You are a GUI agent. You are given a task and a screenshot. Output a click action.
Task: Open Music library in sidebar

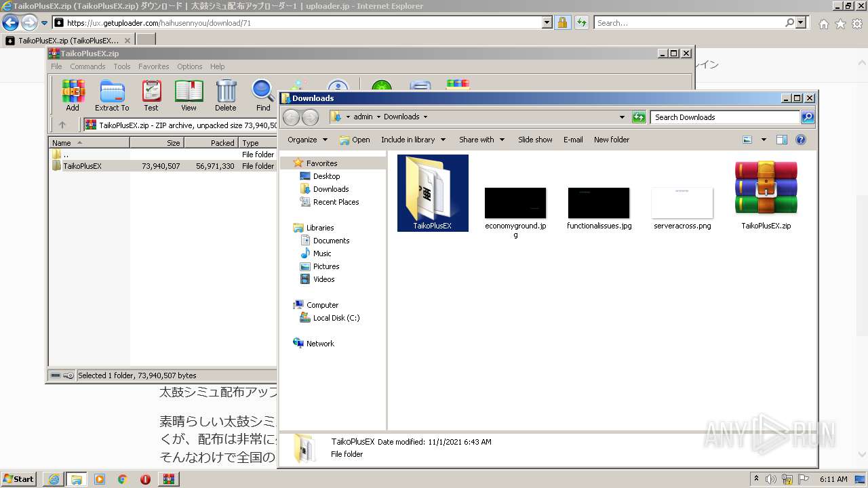322,253
